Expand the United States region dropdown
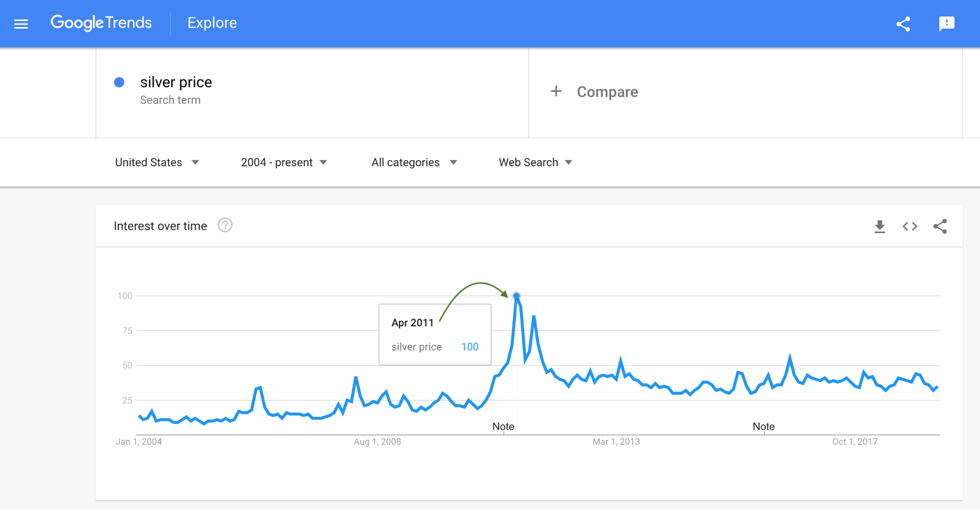The height and width of the screenshot is (509, 980). [x=157, y=162]
